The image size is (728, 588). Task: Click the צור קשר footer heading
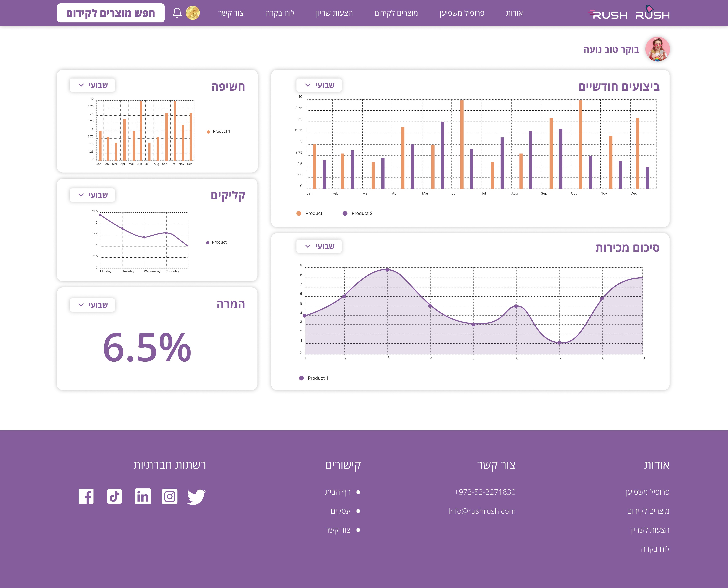pyautogui.click(x=496, y=465)
